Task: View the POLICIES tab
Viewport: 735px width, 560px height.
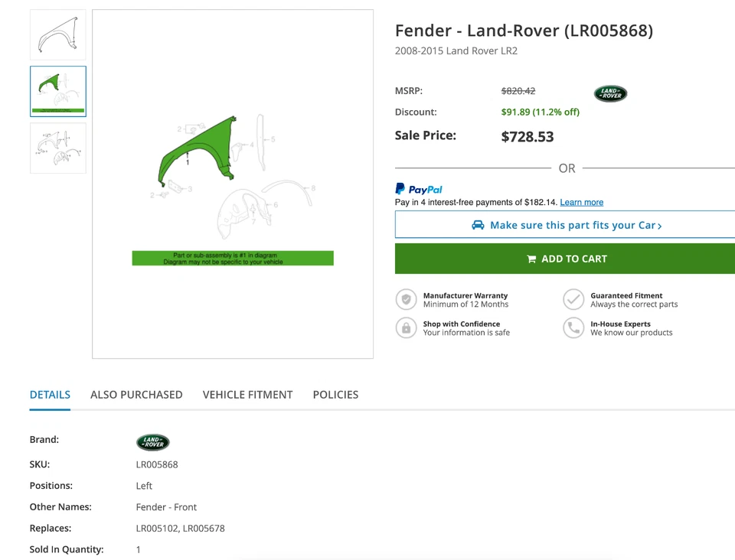Action: point(335,395)
